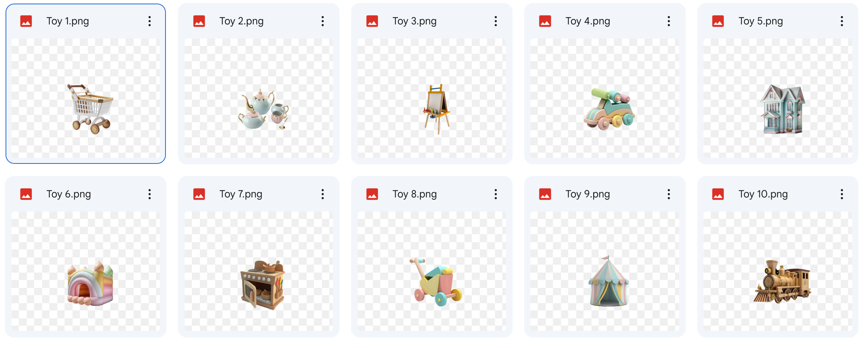Select the shopping cart thumbnail

pos(86,98)
